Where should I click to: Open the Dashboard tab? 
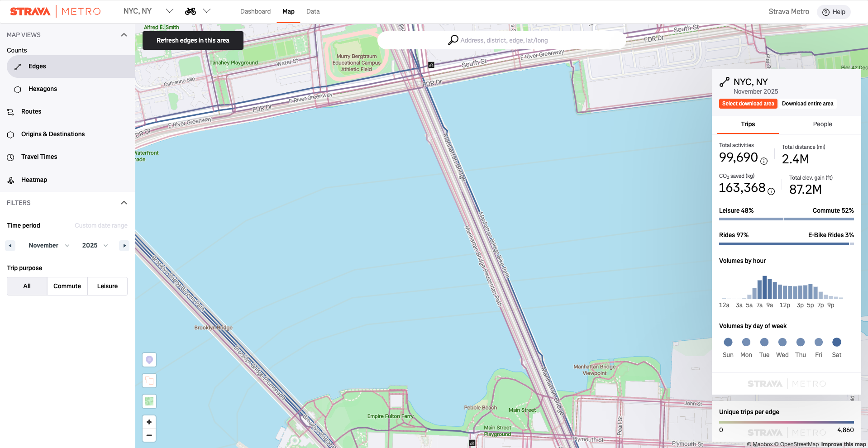(x=255, y=11)
